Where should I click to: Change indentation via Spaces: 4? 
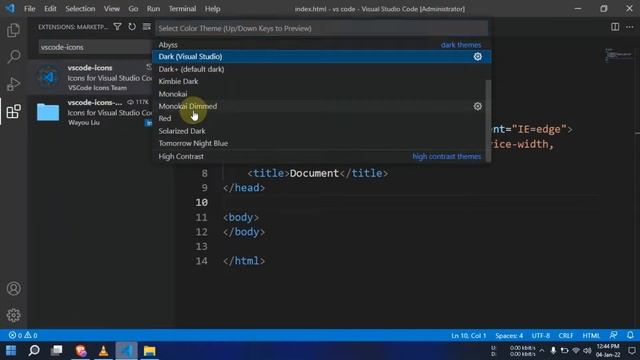pos(509,336)
